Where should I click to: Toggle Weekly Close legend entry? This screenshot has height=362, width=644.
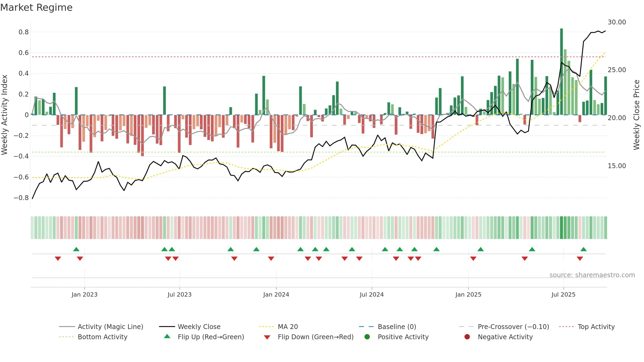(190, 327)
